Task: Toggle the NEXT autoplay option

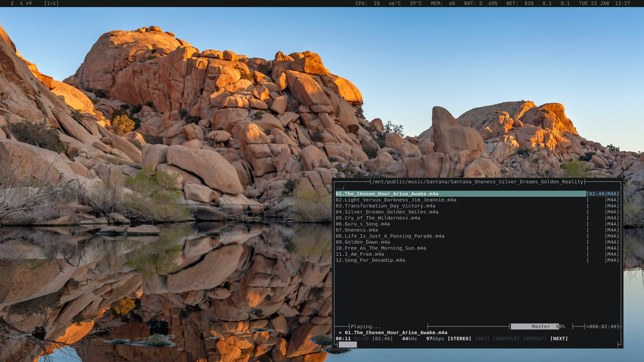Action: coord(559,339)
